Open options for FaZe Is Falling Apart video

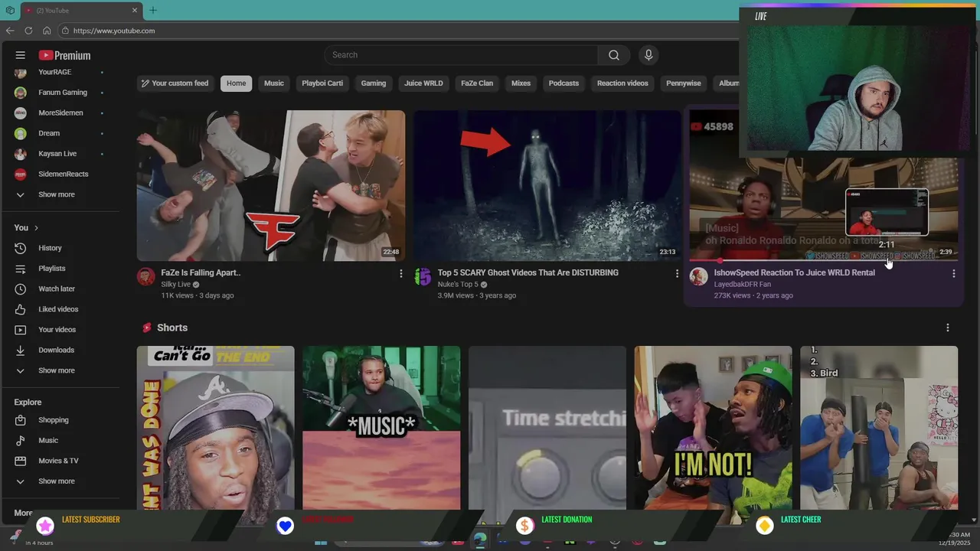point(400,273)
